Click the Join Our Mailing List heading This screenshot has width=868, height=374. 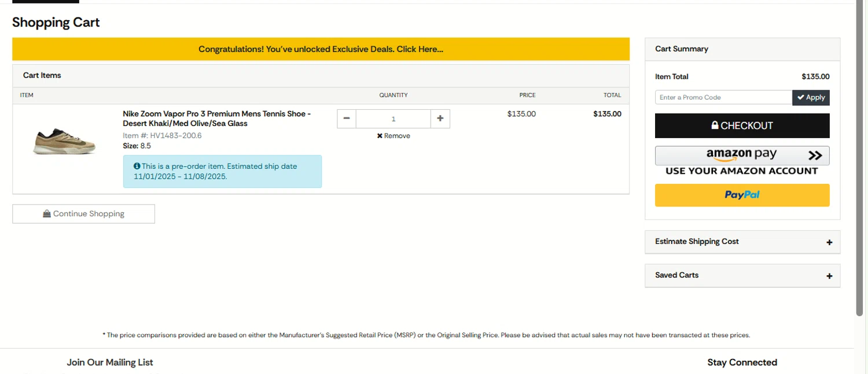[x=110, y=362]
